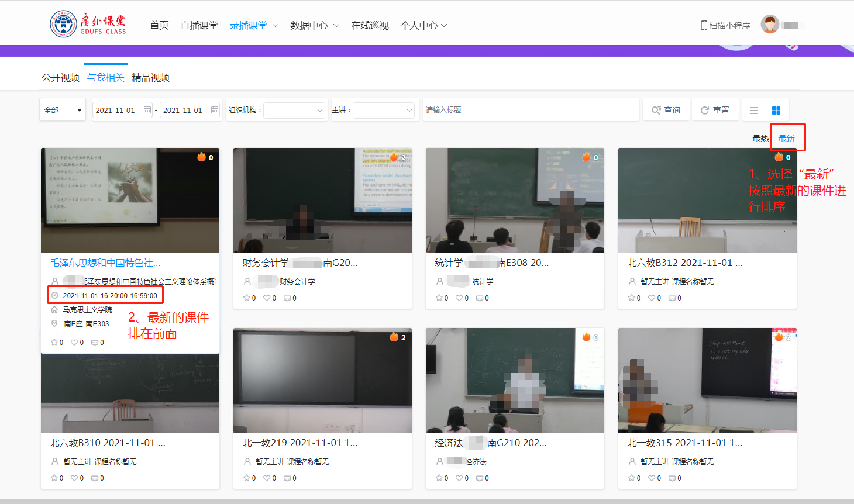This screenshot has width=854, height=504.
Task: Open the user avatar profile icon
Action: coord(770,25)
